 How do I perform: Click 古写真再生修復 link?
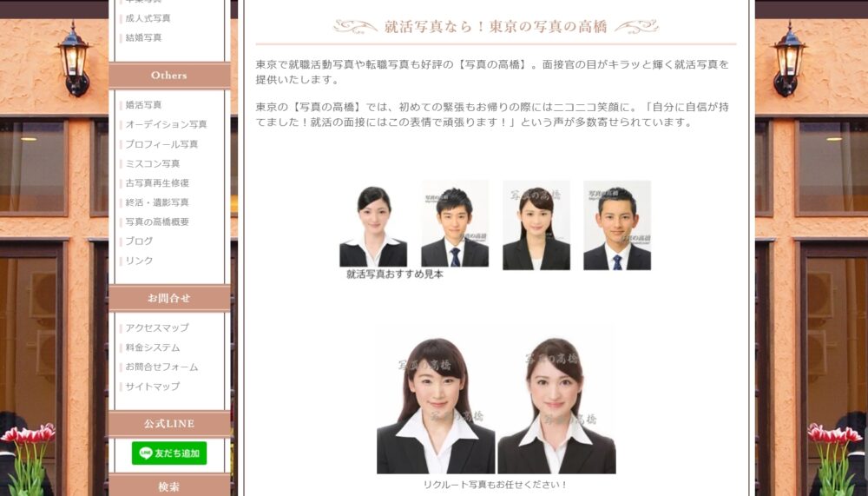click(x=157, y=183)
